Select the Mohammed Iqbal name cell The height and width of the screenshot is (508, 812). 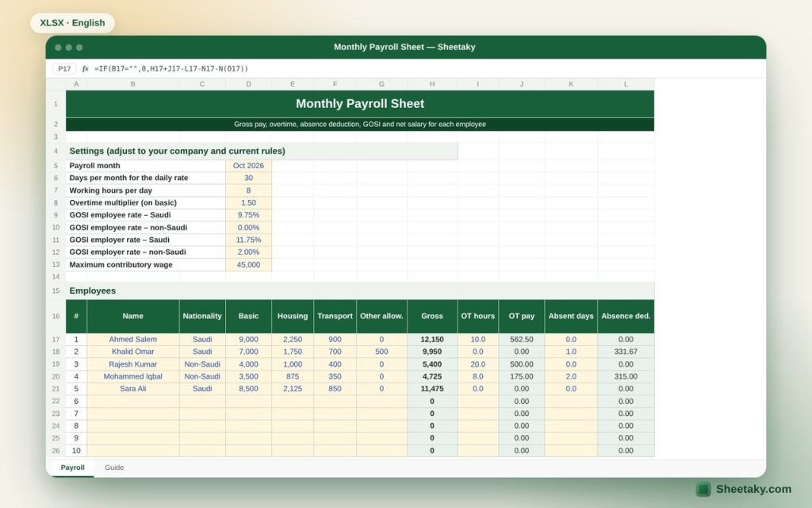133,376
